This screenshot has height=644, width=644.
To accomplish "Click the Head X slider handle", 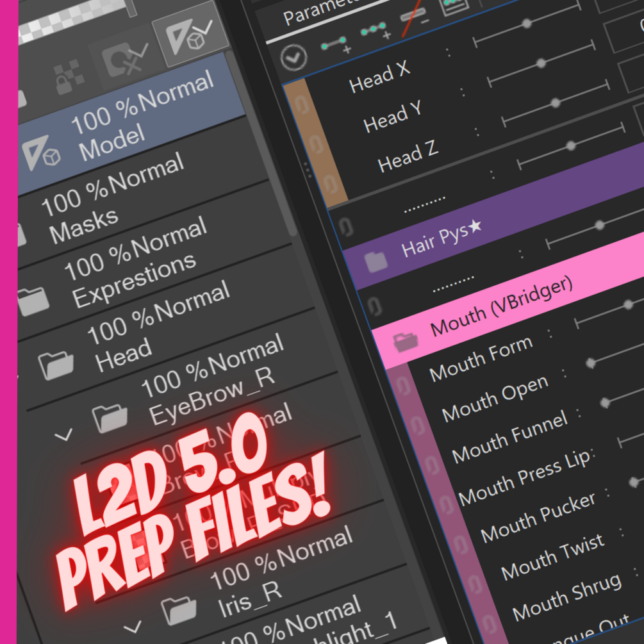I will pyautogui.click(x=527, y=24).
